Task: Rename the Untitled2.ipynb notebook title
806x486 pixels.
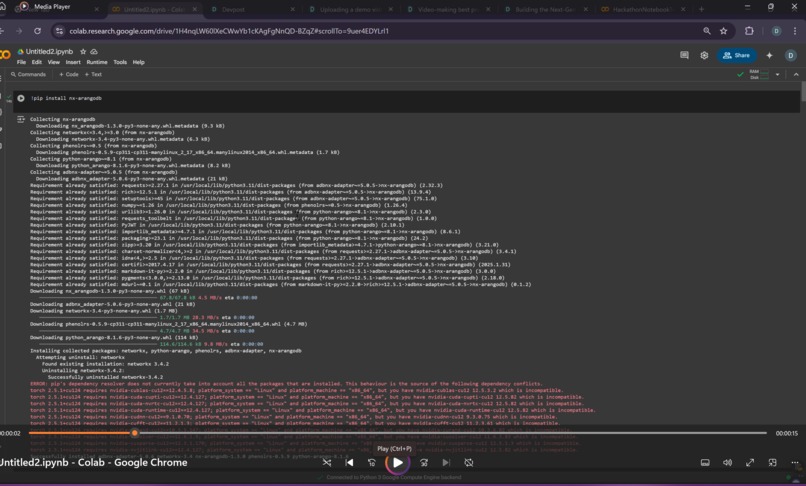Action: 49,52
